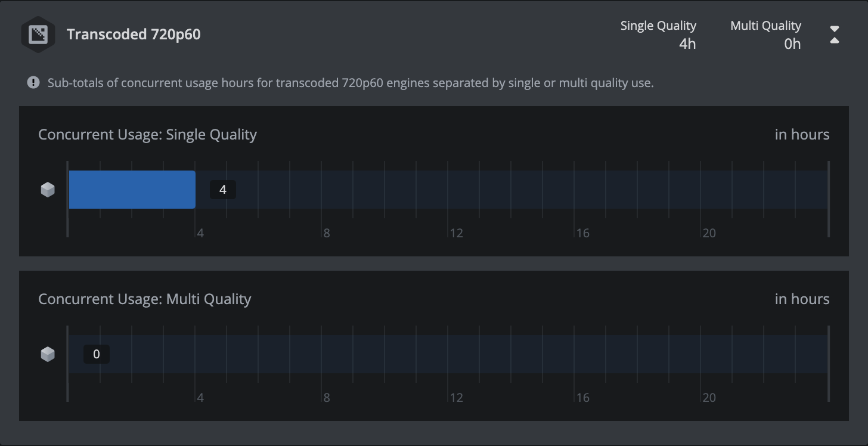The width and height of the screenshot is (868, 446).
Task: Select the Concurrent Usage: Single Quality heading
Action: pyautogui.click(x=147, y=134)
